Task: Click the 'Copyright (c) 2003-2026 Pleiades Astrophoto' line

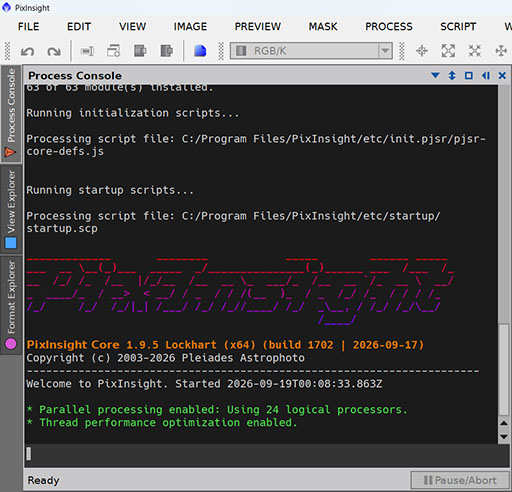Action: (165, 358)
